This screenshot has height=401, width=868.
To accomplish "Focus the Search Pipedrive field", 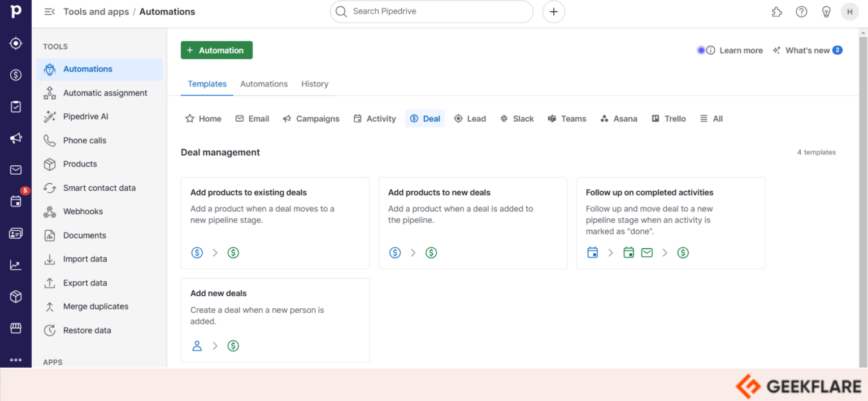I will 432,11.
